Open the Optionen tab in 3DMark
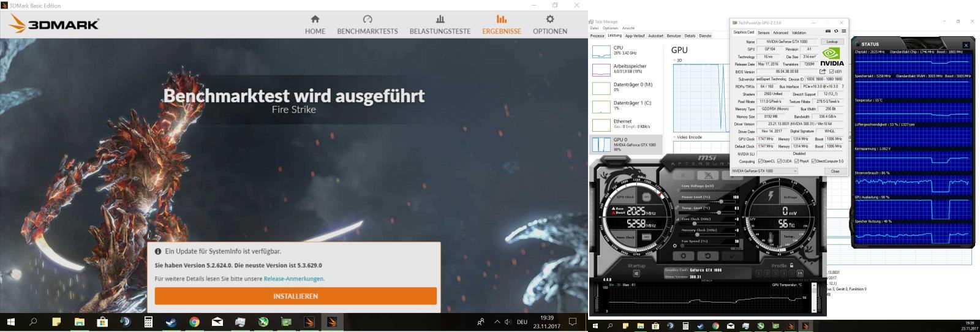The width and height of the screenshot is (980, 332). coord(549,25)
